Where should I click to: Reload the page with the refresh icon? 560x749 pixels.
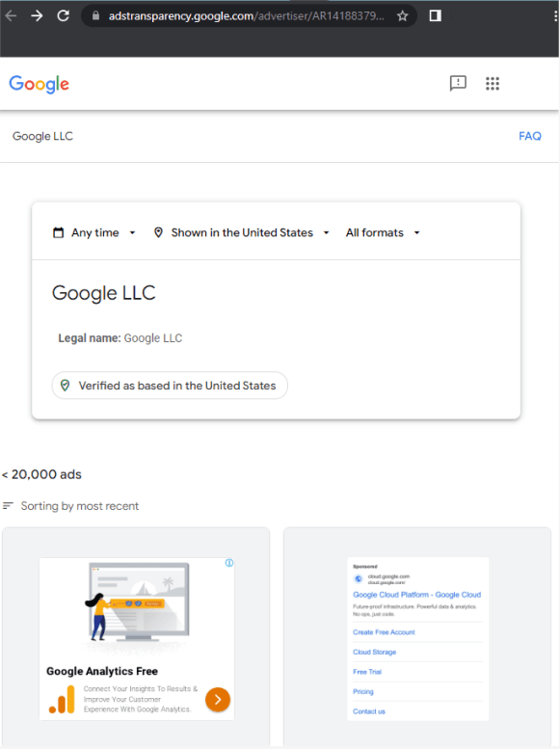tap(63, 15)
